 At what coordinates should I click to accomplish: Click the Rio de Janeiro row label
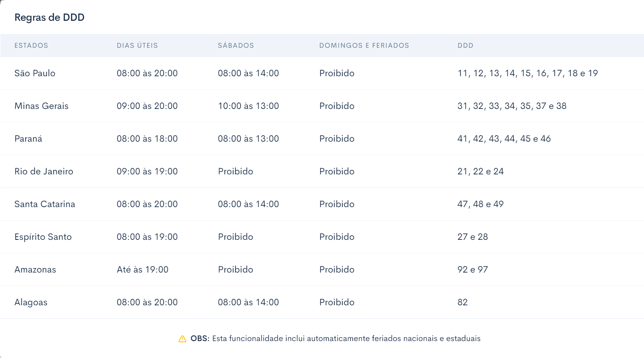pyautogui.click(x=44, y=171)
